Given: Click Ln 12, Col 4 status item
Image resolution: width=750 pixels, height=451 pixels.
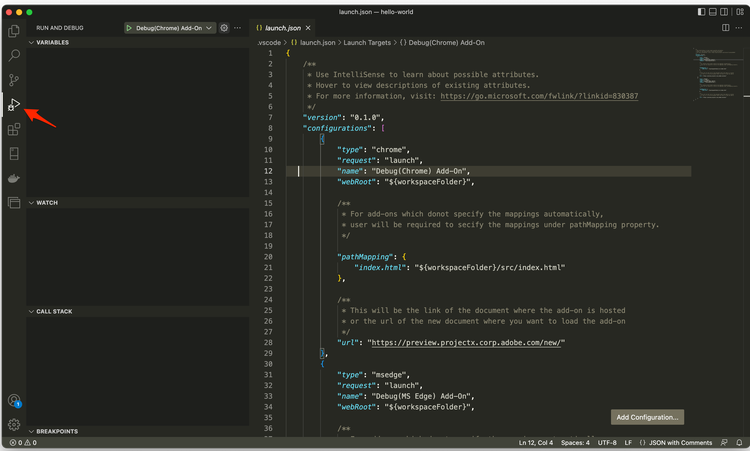Looking at the screenshot, I should pos(536,443).
